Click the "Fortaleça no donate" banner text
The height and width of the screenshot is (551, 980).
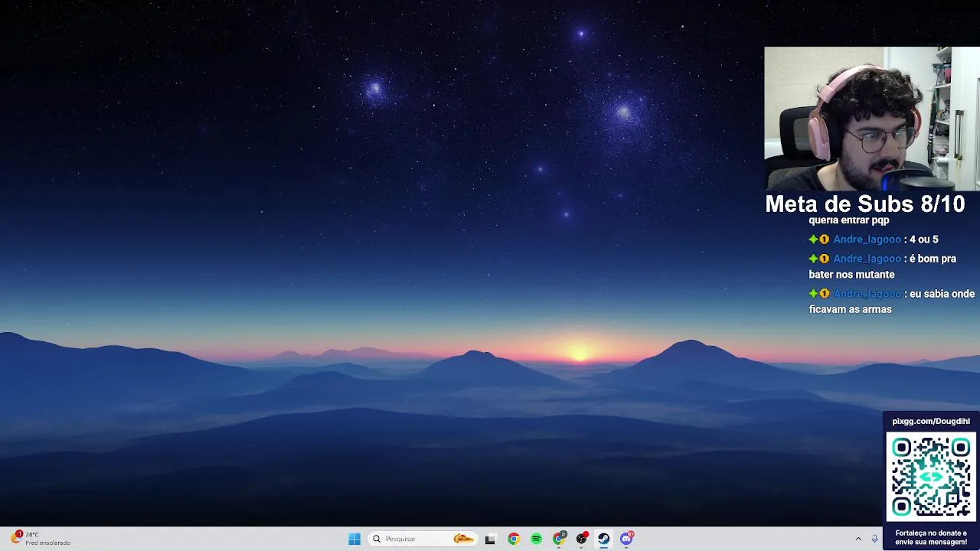coord(931,537)
